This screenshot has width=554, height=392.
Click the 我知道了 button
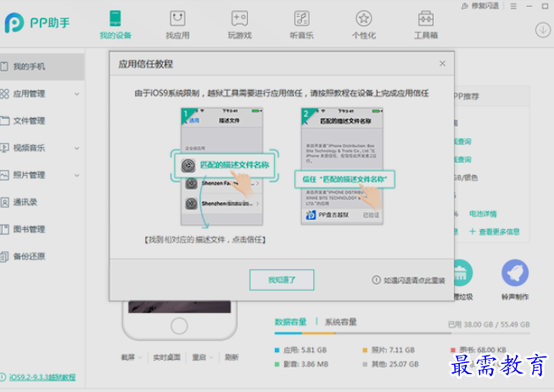[282, 280]
